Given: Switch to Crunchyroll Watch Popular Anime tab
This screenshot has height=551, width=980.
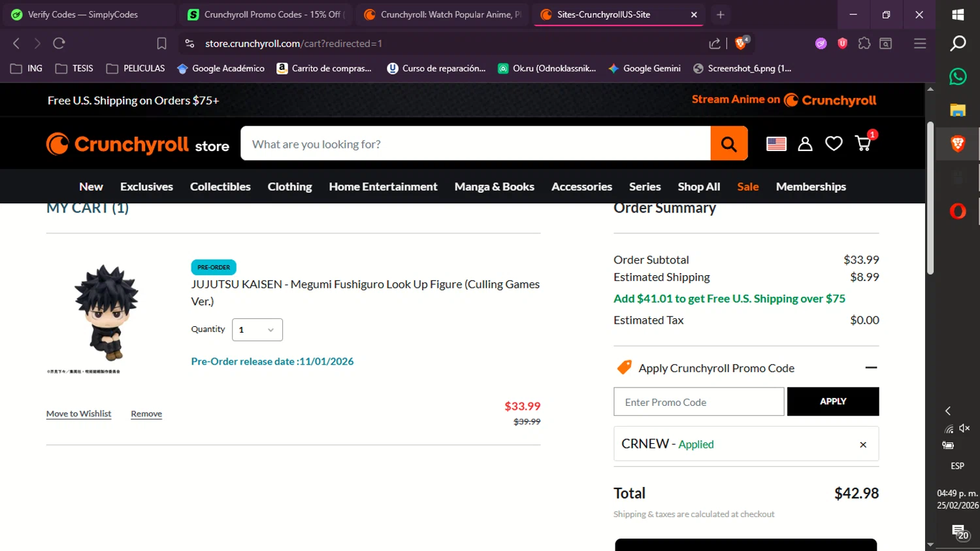Looking at the screenshot, I should (443, 14).
